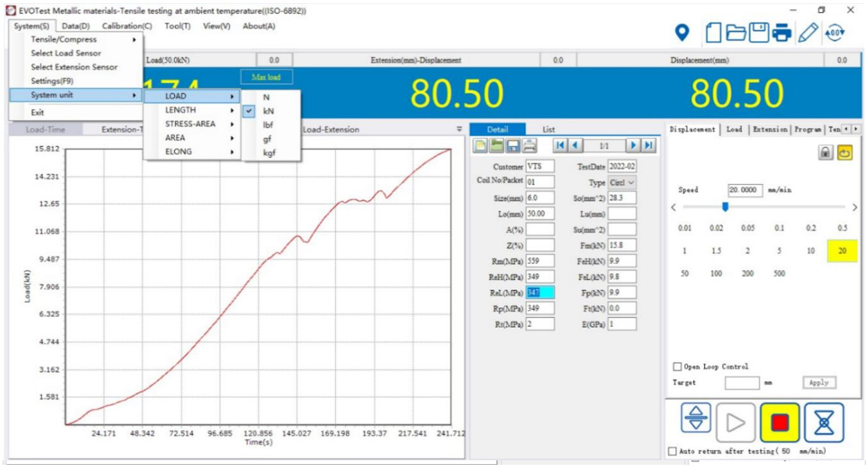The height and width of the screenshot is (468, 868).
Task: Click the left arrow of speed slider
Action: pyautogui.click(x=673, y=207)
